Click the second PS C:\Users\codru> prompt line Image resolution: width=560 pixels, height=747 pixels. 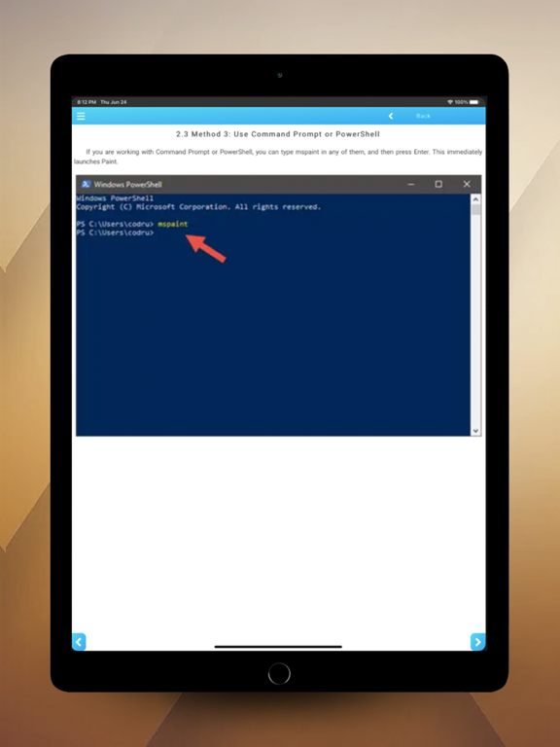click(x=116, y=232)
